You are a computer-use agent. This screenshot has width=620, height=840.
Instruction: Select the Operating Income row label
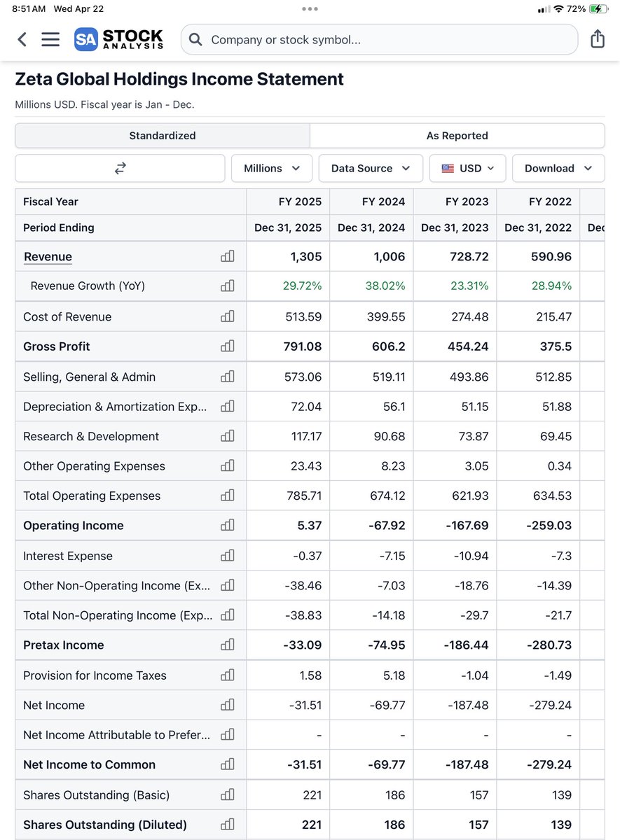tap(74, 526)
